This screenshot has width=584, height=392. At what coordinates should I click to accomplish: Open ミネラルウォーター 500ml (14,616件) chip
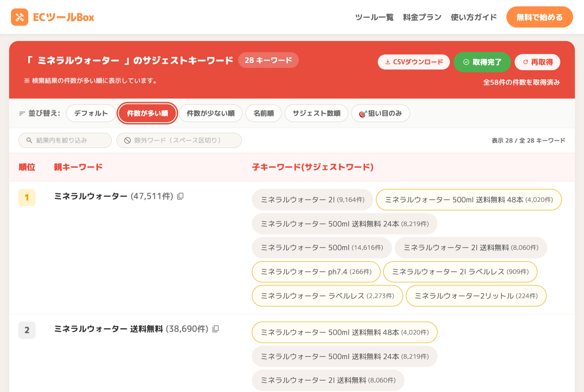tap(322, 248)
